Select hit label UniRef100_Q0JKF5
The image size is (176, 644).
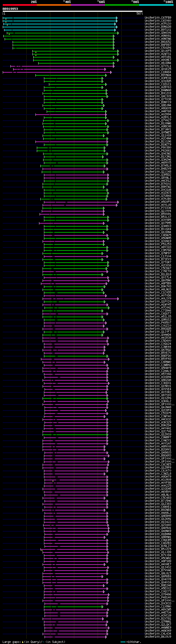click(x=158, y=51)
